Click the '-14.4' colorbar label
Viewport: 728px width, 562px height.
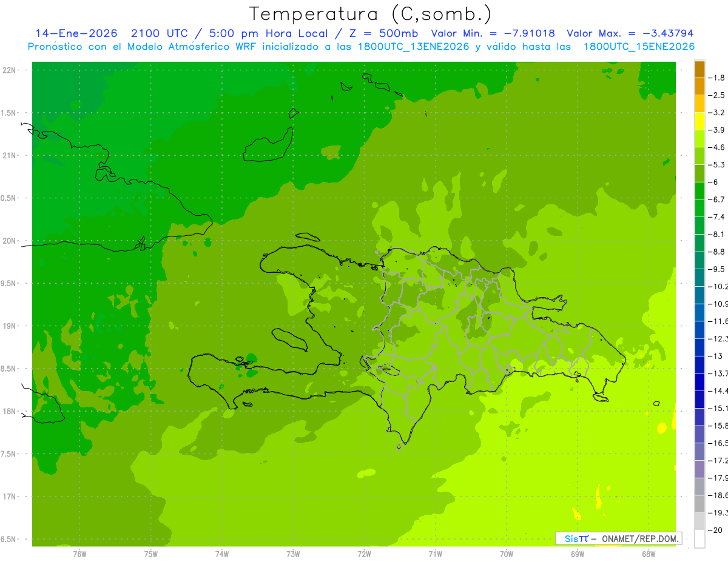719,391
